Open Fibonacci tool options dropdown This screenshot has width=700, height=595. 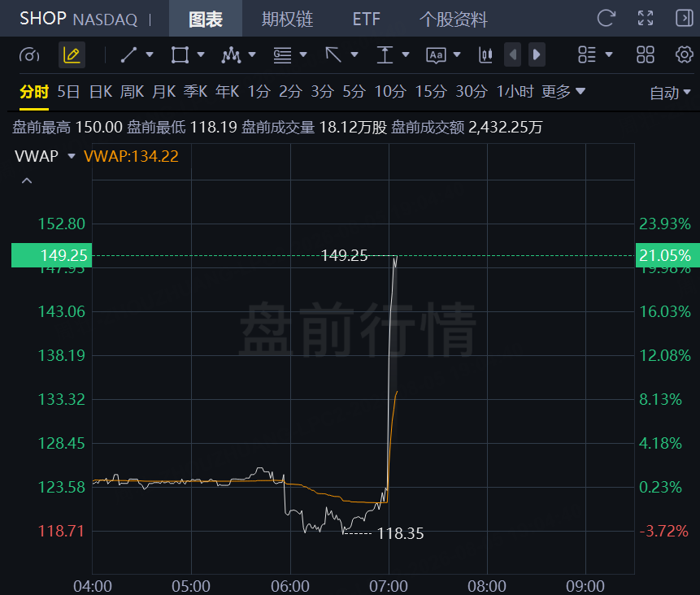[x=303, y=55]
